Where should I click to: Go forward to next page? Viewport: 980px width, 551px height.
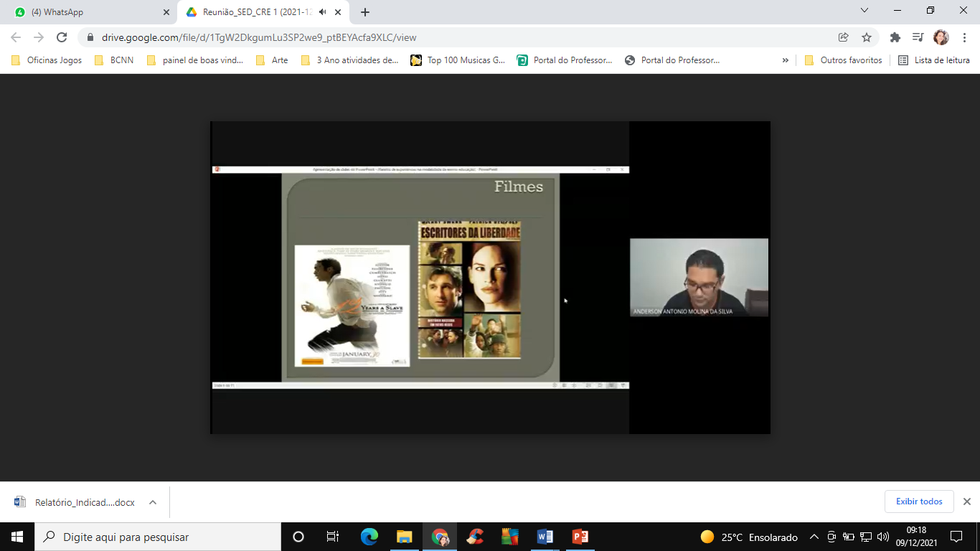tap(39, 37)
